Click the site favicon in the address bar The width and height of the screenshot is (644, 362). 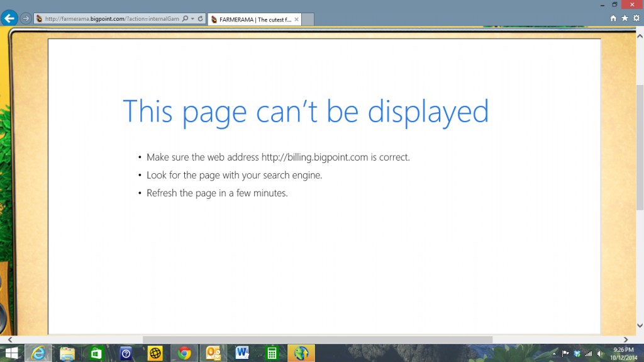pos(39,19)
